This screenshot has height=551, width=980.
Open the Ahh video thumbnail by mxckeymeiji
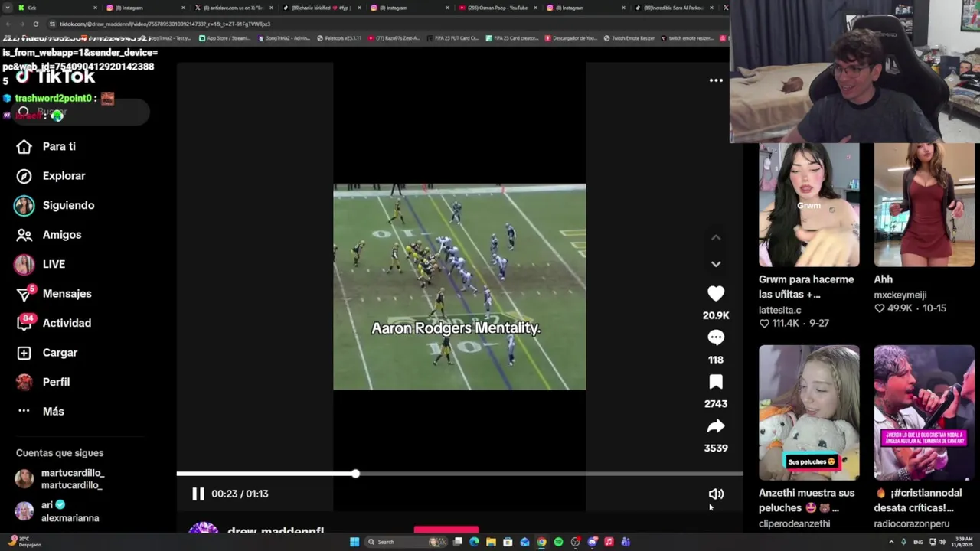924,205
